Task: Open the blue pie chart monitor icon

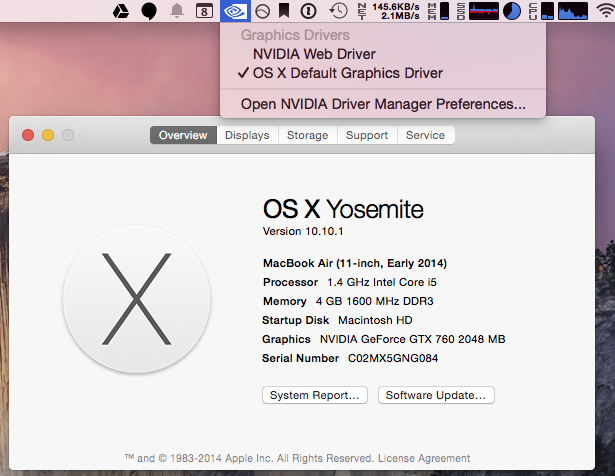Action: 512,11
